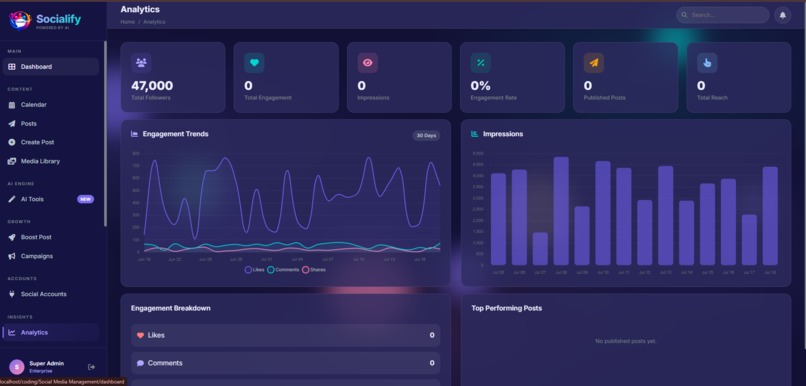806x386 pixels.
Task: Toggle the Likes legend series
Action: (254, 270)
